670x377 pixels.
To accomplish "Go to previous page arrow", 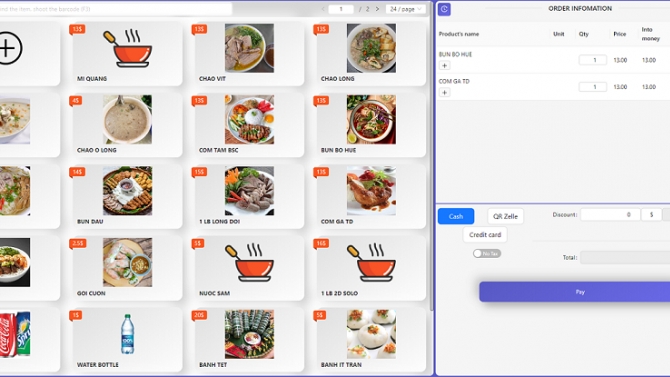I will (x=323, y=9).
